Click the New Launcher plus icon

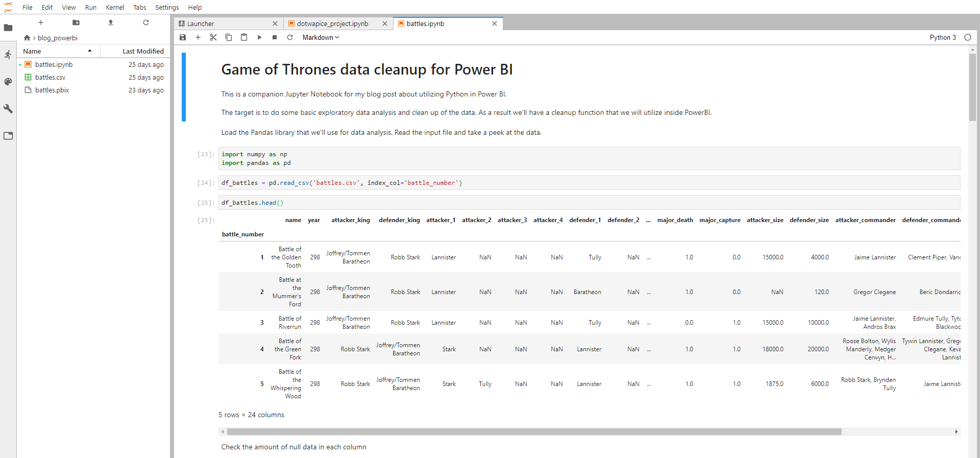[41, 22]
